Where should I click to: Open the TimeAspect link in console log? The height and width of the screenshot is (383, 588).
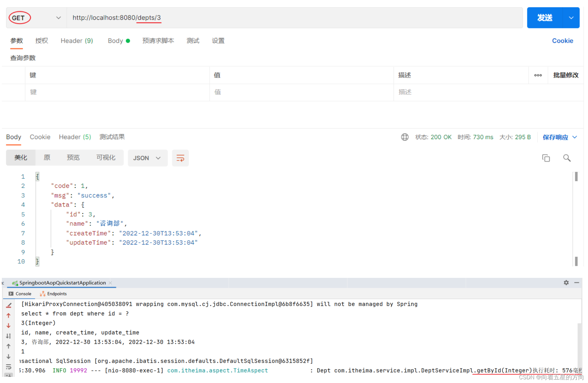(217, 370)
